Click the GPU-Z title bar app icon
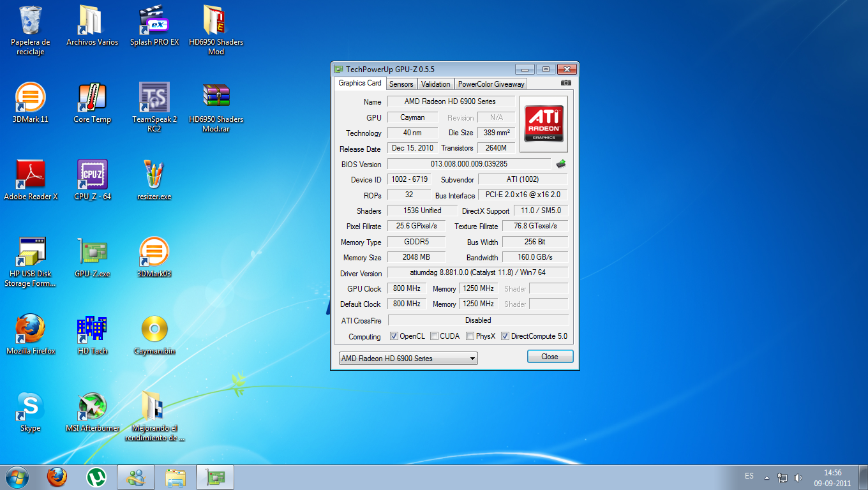This screenshot has width=868, height=490. pos(338,69)
